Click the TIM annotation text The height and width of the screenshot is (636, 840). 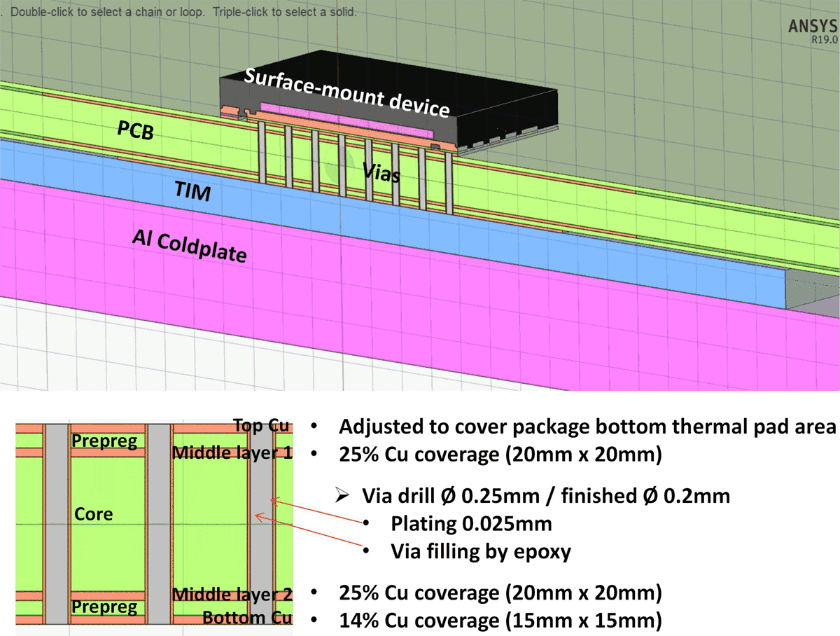pyautogui.click(x=192, y=191)
